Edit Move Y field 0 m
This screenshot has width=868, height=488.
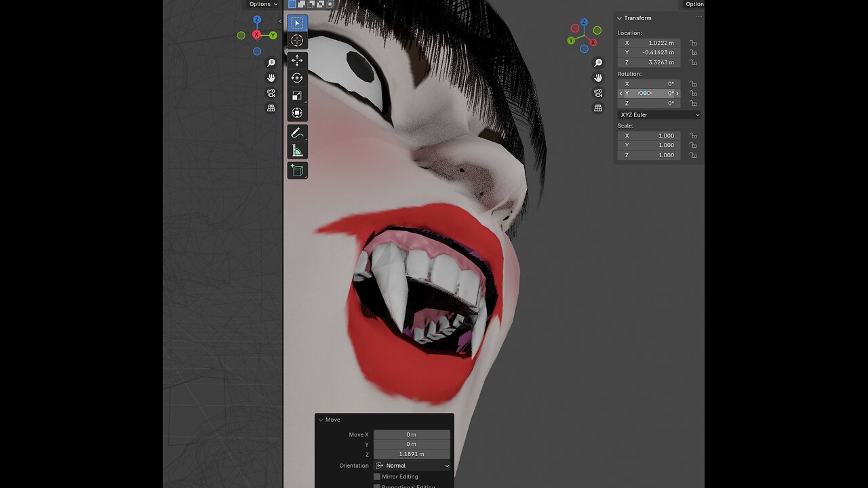point(412,444)
